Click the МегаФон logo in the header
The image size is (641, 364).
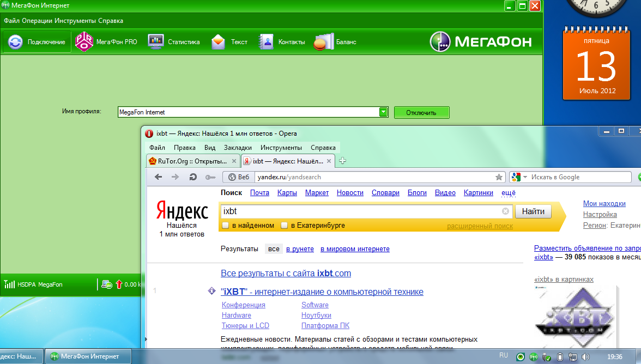click(481, 41)
